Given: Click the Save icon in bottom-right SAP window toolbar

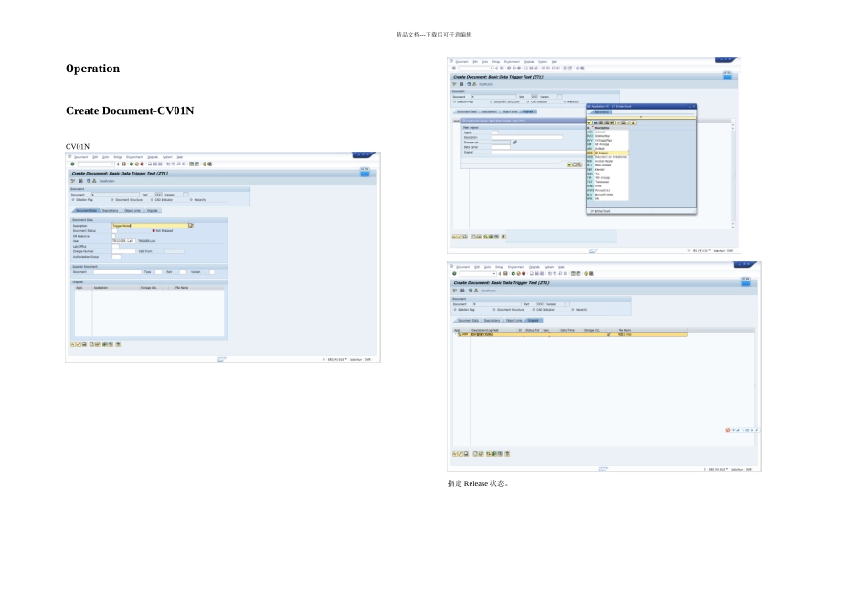Looking at the screenshot, I should pos(505,273).
